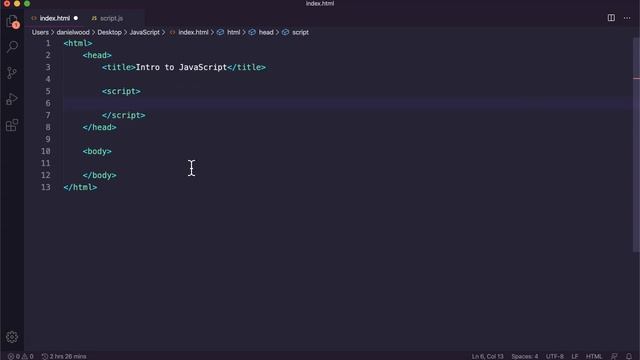Open the Run and Debug view
The image size is (640, 360).
[x=12, y=99]
